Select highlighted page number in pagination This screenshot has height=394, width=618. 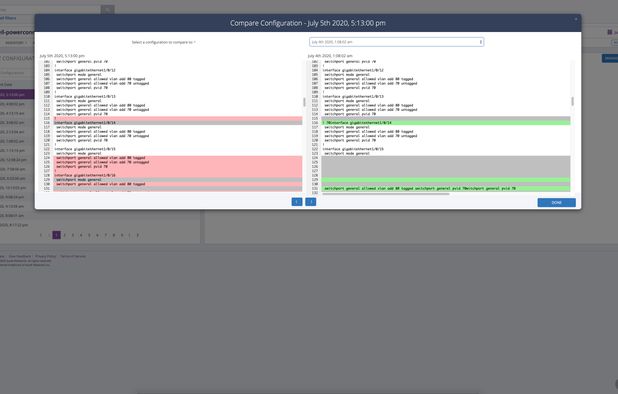coord(56,235)
